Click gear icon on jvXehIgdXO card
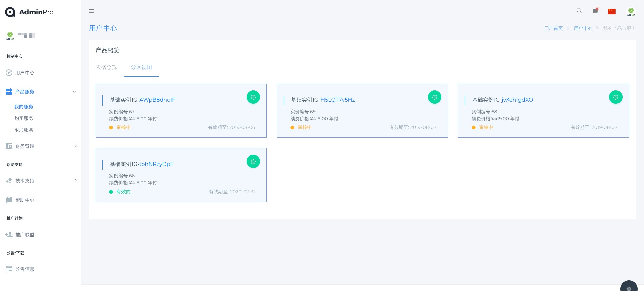The height and width of the screenshot is (291, 644). [x=616, y=97]
